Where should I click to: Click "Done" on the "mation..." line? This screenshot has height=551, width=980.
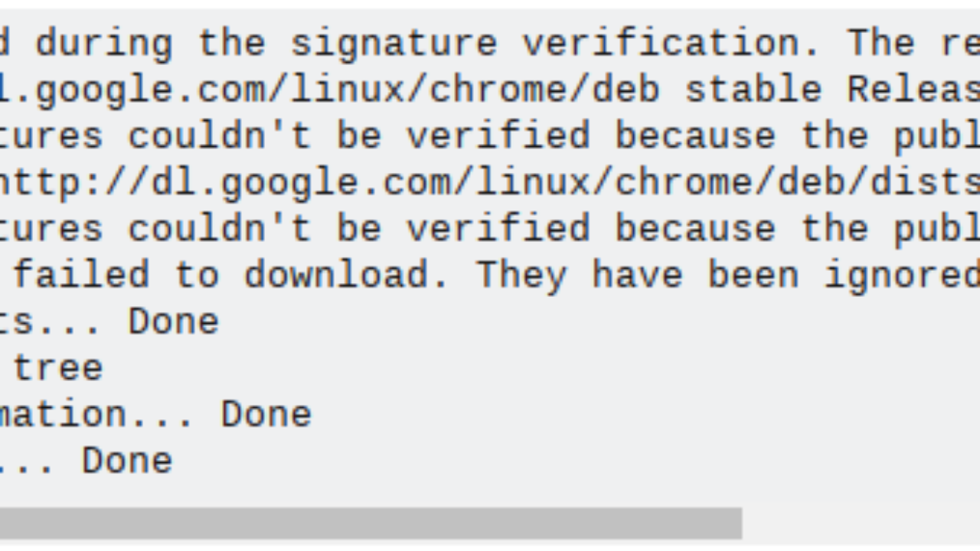[x=266, y=414]
